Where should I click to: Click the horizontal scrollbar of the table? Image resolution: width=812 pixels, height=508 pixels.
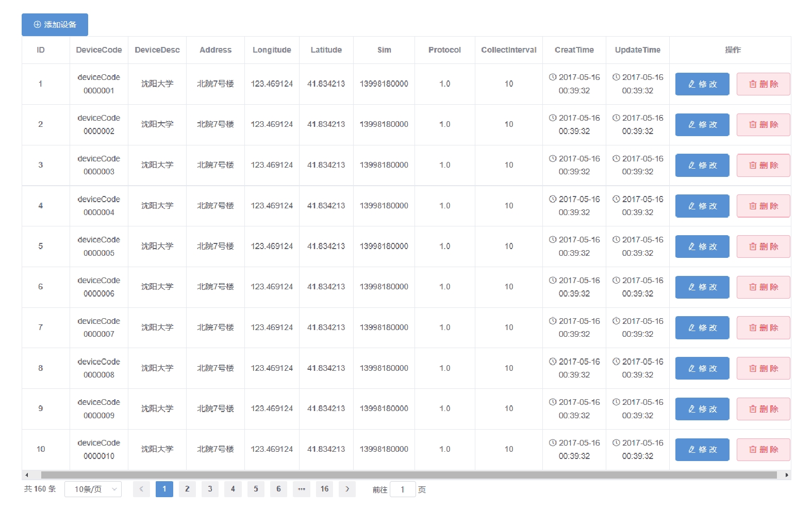click(409, 475)
